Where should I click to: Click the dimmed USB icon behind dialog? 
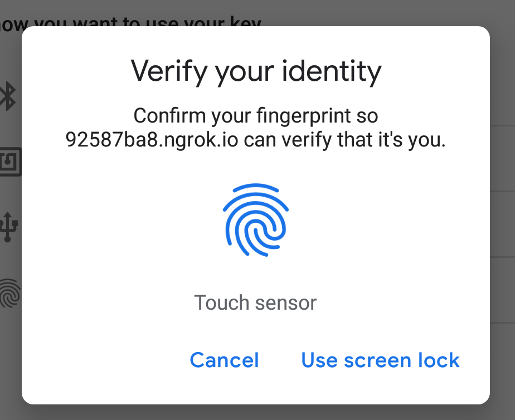click(x=9, y=226)
